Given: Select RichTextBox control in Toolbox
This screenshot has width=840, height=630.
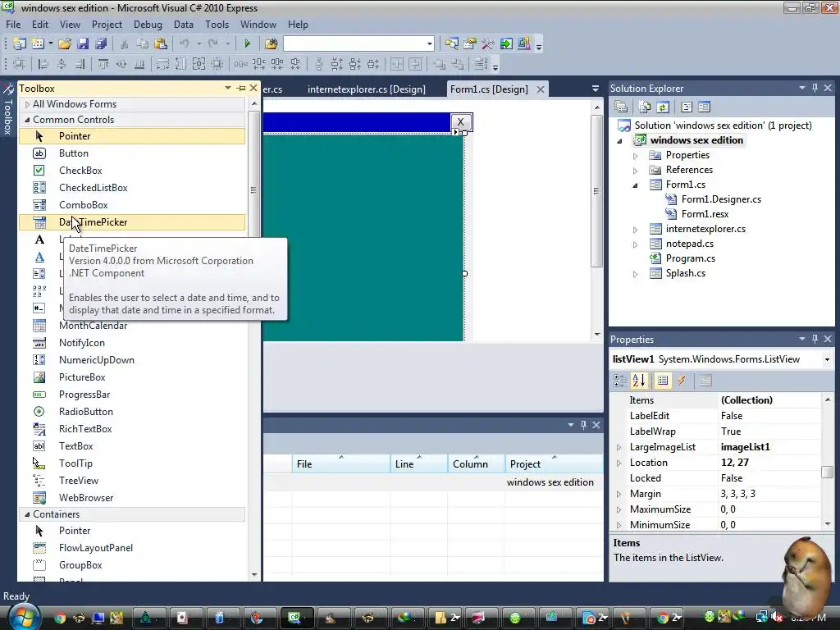Looking at the screenshot, I should tap(132, 428).
